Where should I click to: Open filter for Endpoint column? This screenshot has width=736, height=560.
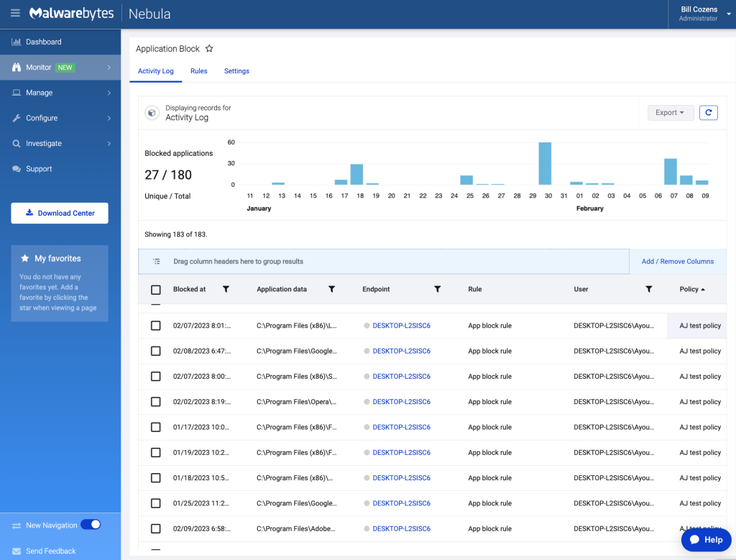pyautogui.click(x=437, y=289)
